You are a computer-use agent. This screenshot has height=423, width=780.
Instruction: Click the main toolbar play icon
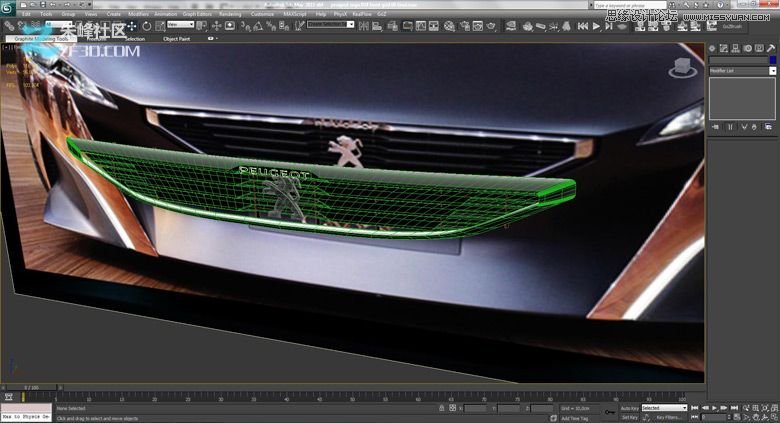pos(596,26)
